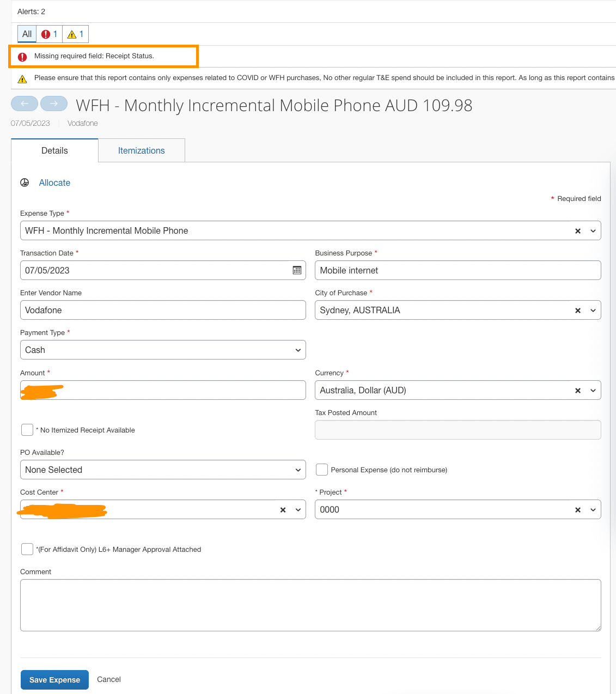Clear the City of Purchase value

point(578,311)
